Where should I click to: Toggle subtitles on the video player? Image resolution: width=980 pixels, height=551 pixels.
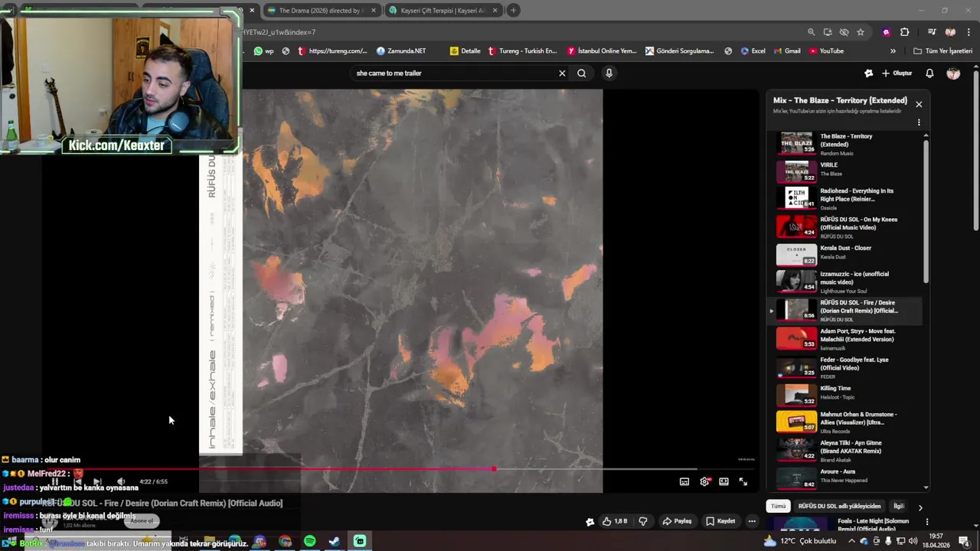click(684, 481)
